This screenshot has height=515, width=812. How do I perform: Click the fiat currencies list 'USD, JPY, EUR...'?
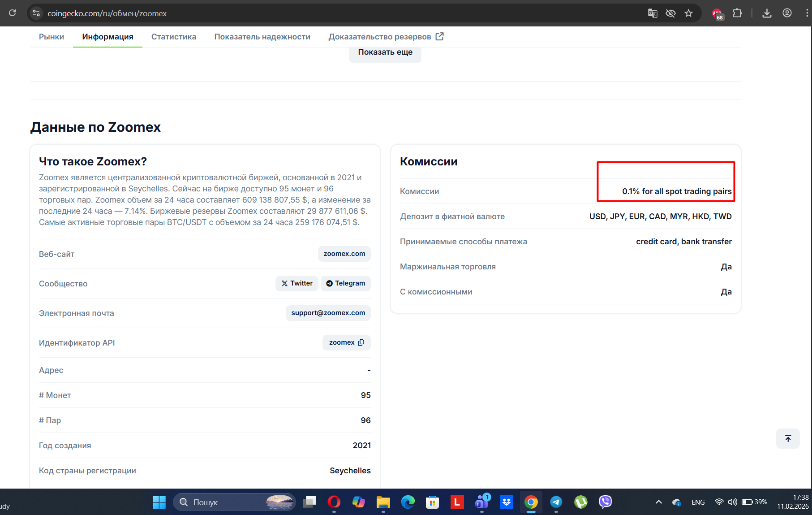click(x=661, y=216)
